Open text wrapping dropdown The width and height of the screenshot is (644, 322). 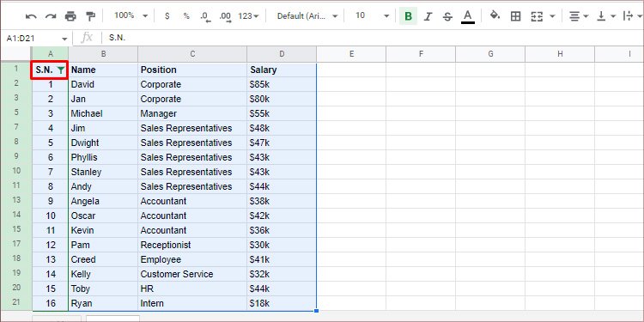coord(633,16)
